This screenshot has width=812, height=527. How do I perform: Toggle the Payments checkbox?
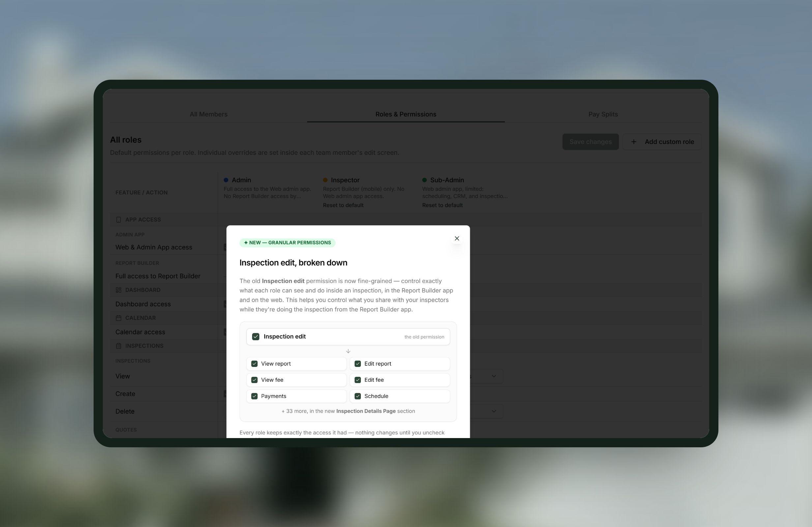(x=254, y=396)
